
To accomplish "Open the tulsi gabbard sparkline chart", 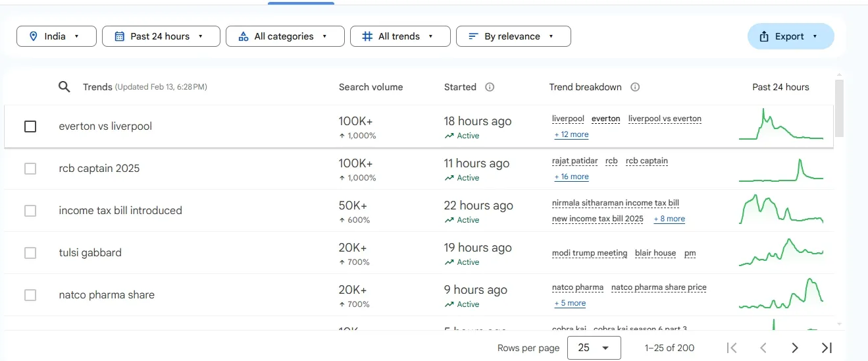I will pyautogui.click(x=781, y=252).
